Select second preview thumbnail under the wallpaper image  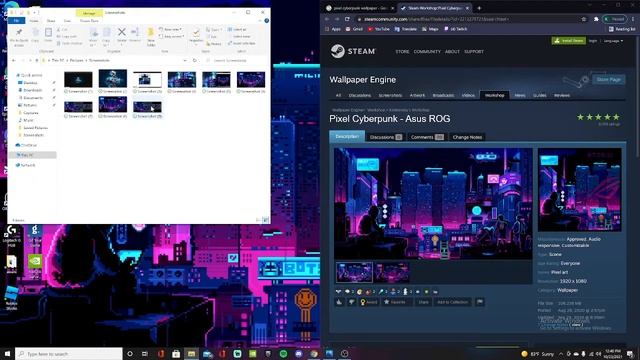(x=391, y=272)
